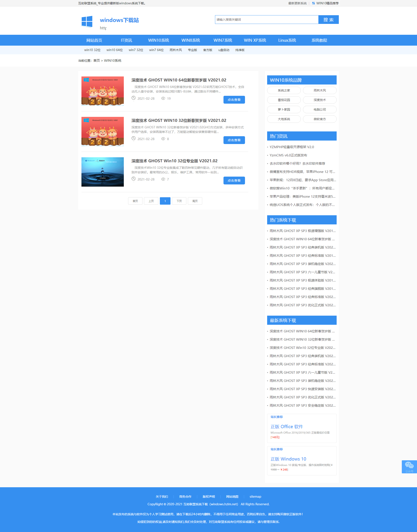Image resolution: width=417 pixels, height=532 pixels.
Task: Open latest download 雨林木风 GHOST XP SP3 安全稳定版
Action: coord(303,406)
